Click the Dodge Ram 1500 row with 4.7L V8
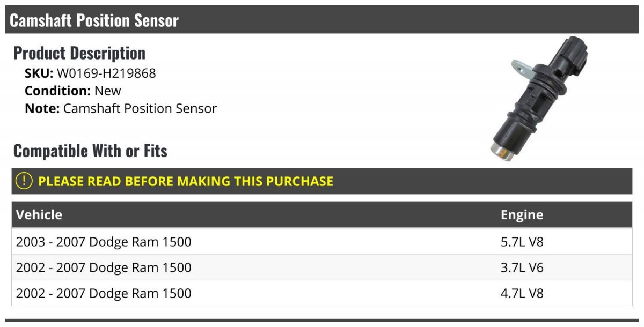This screenshot has width=644, height=327. pos(322,293)
